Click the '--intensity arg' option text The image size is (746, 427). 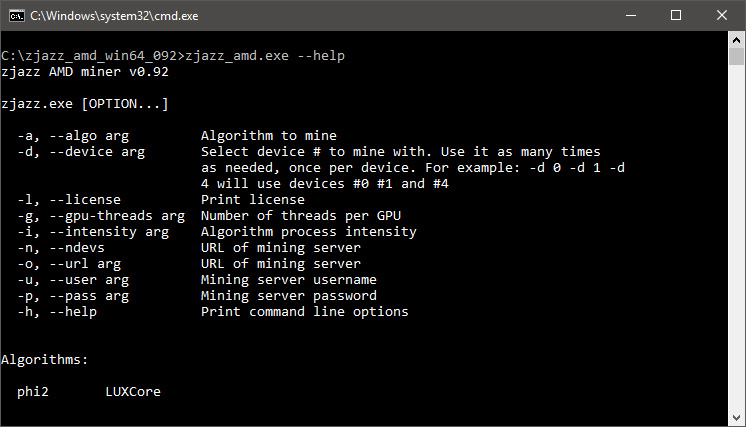click(109, 232)
